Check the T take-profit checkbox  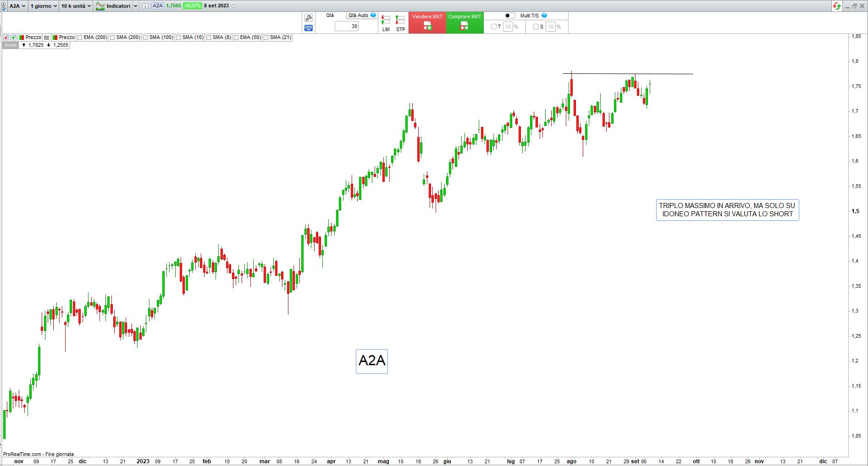494,27
